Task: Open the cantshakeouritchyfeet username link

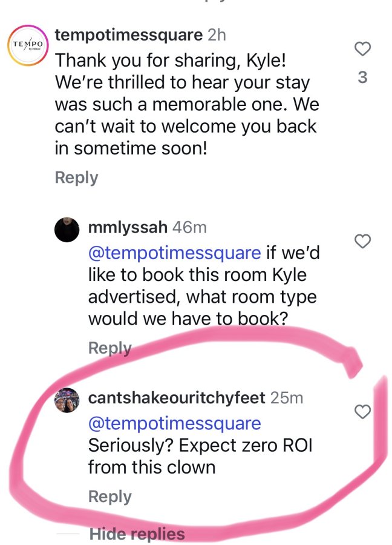Action: tap(177, 398)
